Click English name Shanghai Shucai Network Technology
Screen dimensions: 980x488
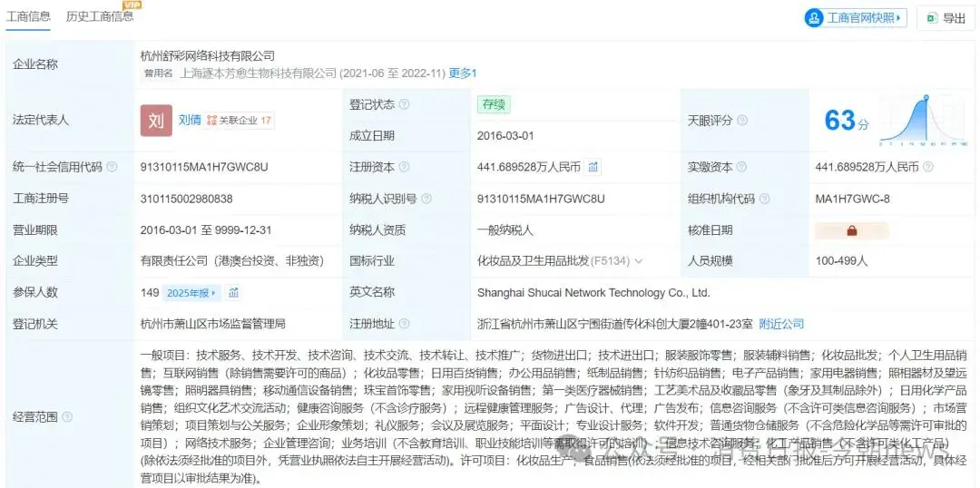point(593,292)
